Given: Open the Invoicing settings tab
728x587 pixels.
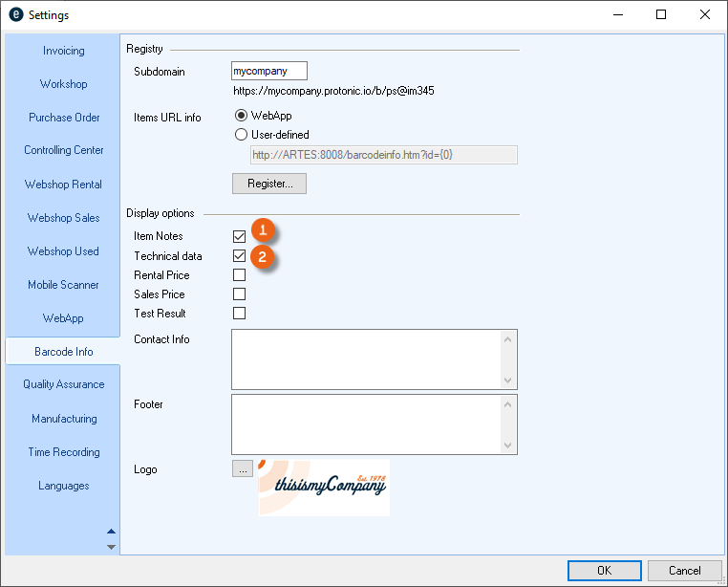Looking at the screenshot, I should click(63, 51).
